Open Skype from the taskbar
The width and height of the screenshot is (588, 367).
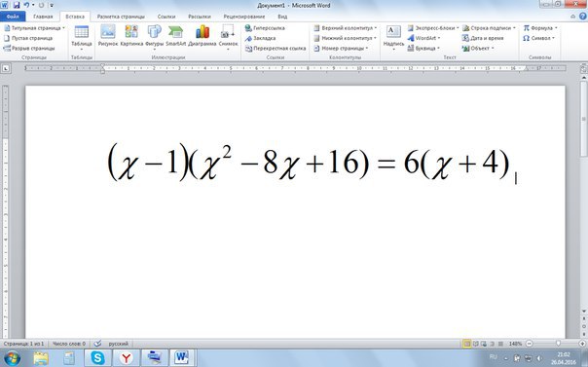tap(97, 358)
